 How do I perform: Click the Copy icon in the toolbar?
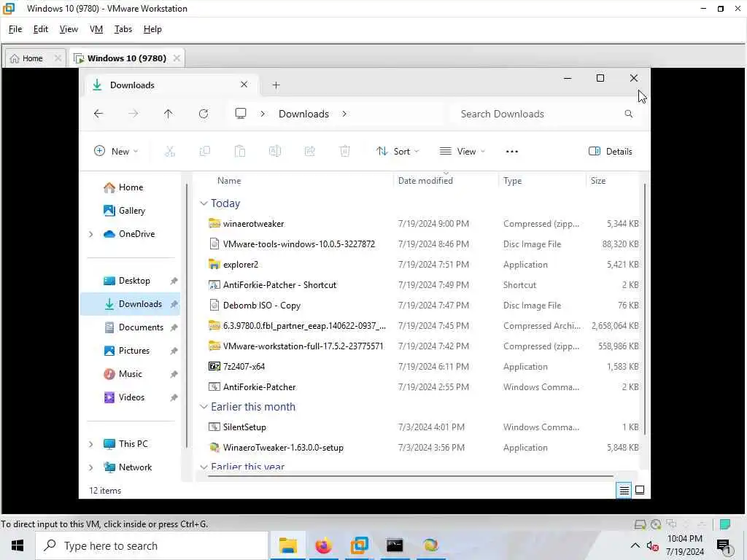coord(205,152)
